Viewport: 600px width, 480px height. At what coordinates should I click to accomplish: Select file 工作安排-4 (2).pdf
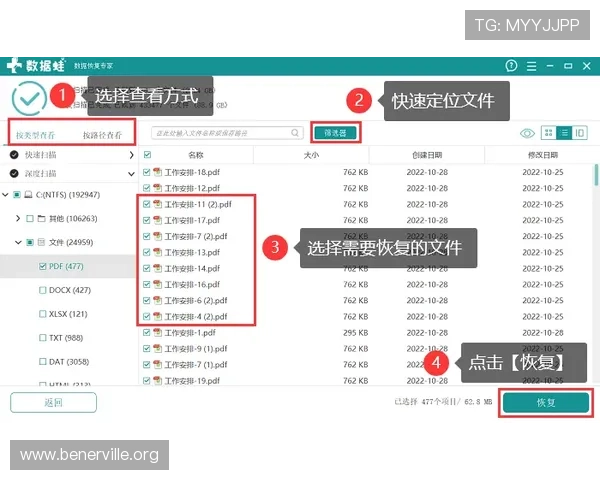click(x=196, y=317)
